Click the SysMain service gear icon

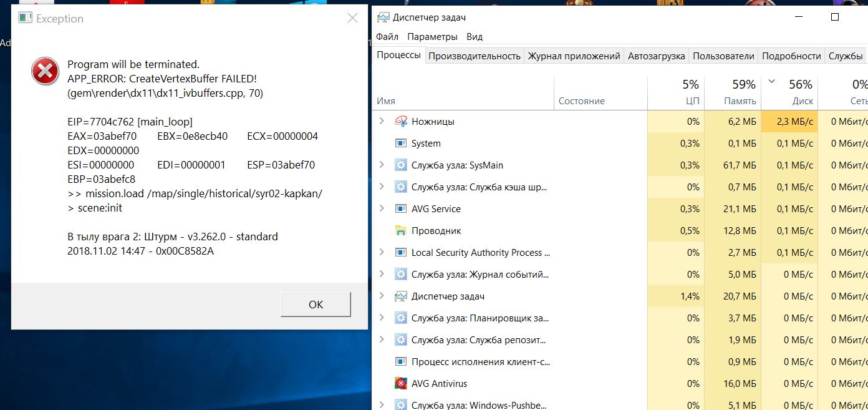tap(401, 165)
